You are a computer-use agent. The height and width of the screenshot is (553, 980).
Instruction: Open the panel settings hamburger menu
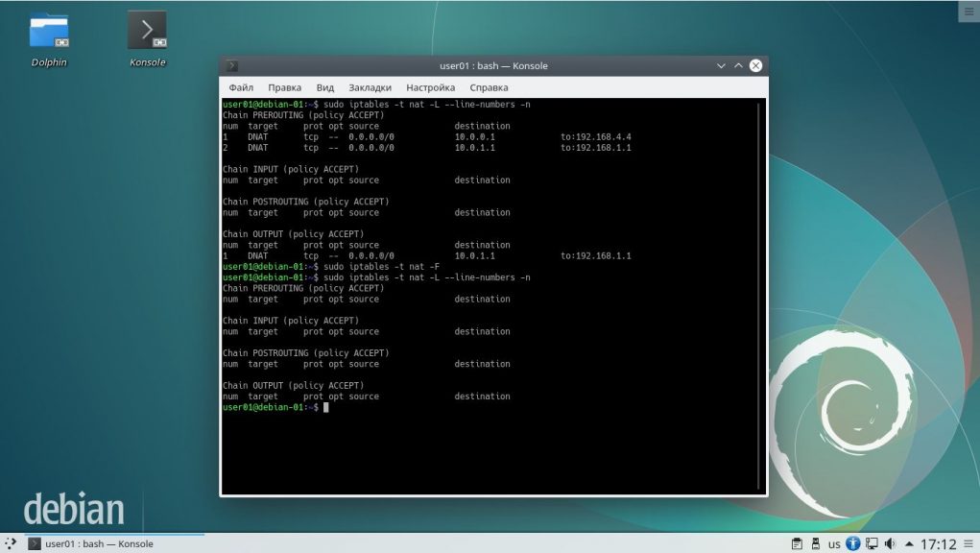(968, 544)
